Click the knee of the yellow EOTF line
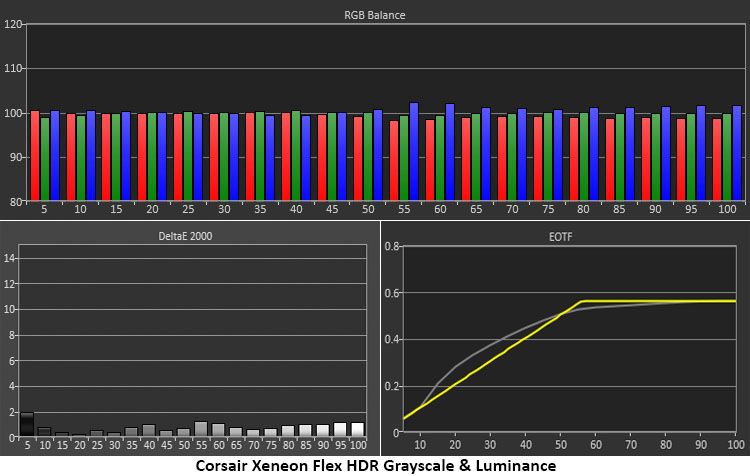Viewport: 750px width, 476px height. coord(582,301)
